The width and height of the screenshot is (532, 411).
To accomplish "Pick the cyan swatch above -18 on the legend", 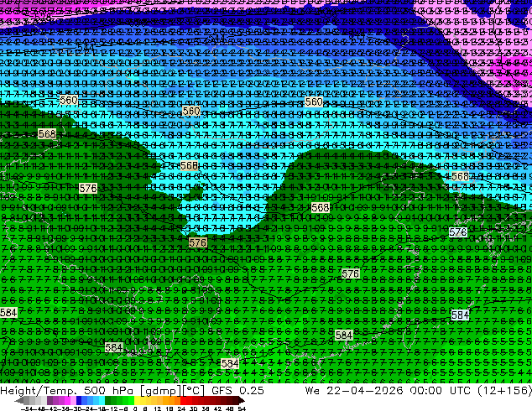I will (102, 401).
